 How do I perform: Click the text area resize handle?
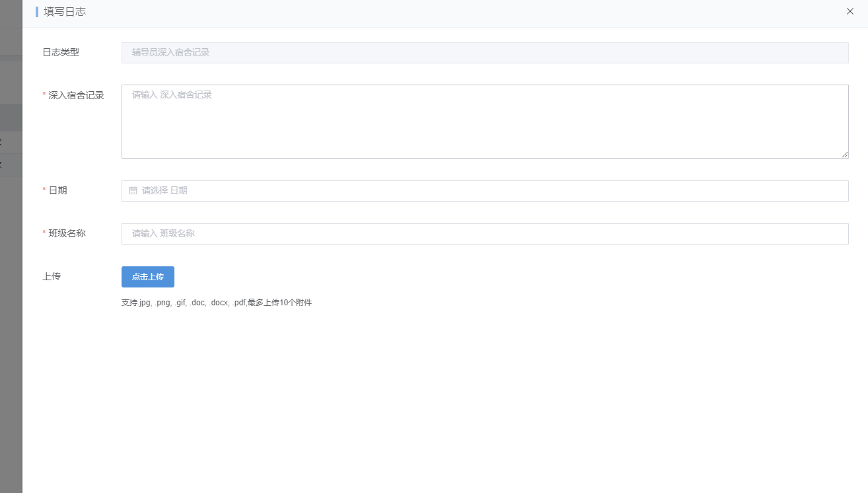(844, 154)
